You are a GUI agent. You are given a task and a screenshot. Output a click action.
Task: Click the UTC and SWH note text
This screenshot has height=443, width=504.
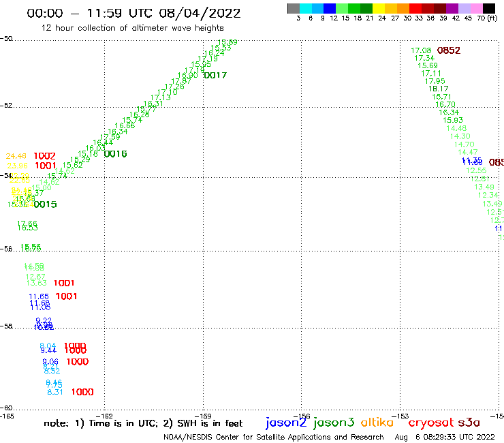coord(143,423)
